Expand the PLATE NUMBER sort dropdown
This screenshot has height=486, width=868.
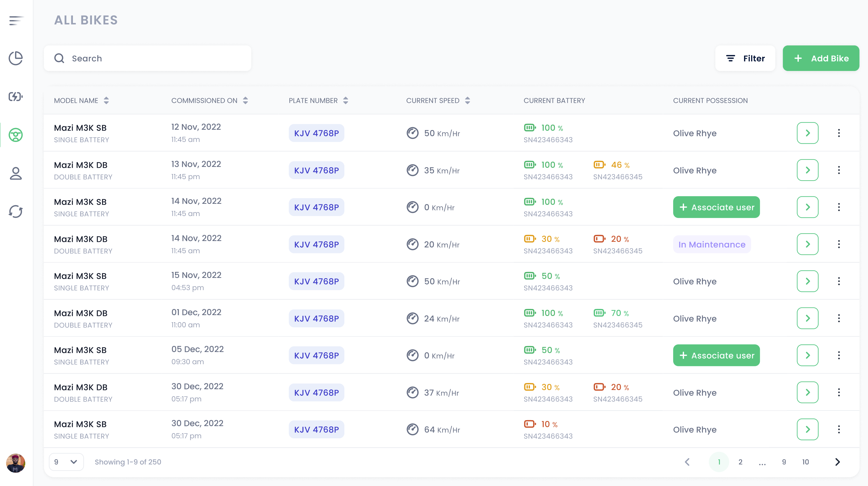click(x=345, y=100)
